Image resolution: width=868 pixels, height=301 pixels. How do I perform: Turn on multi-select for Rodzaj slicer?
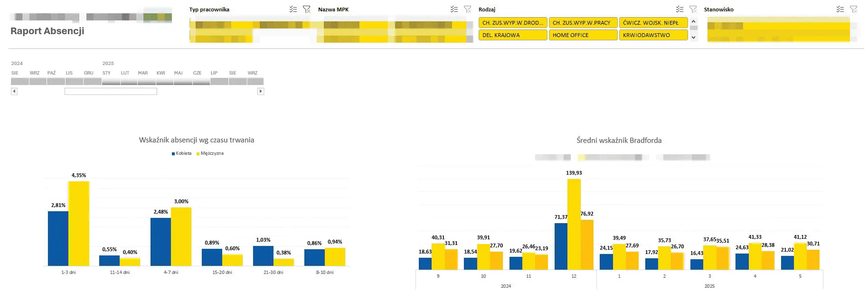679,9
